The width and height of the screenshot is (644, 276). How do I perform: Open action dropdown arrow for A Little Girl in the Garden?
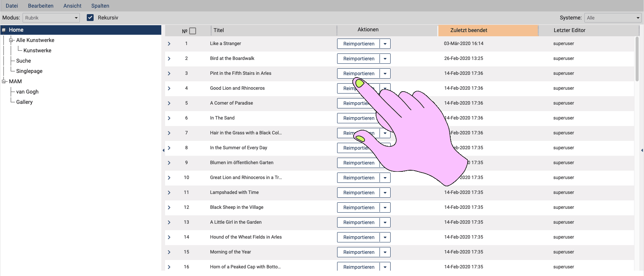[x=385, y=222]
